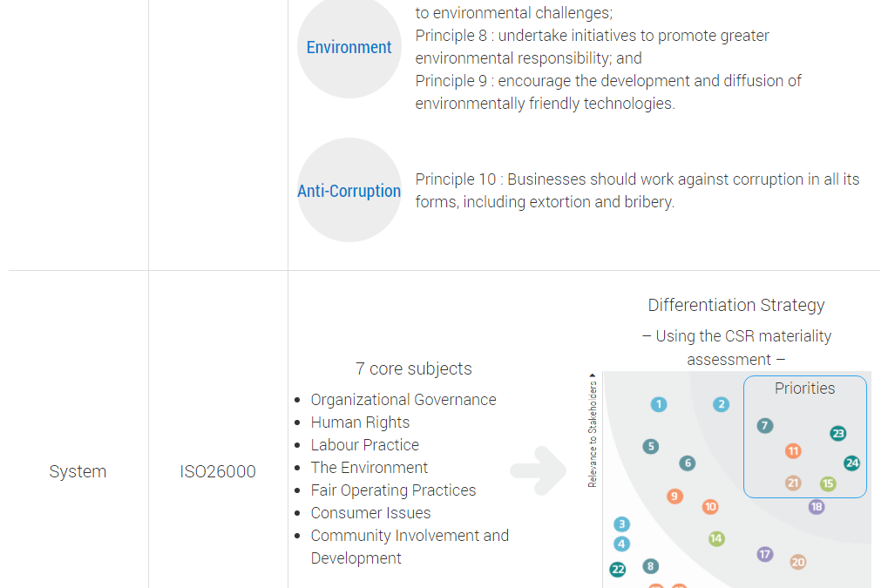The width and height of the screenshot is (888, 588).
Task: Select teal marker 23 in materiality chart
Action: pos(837,434)
